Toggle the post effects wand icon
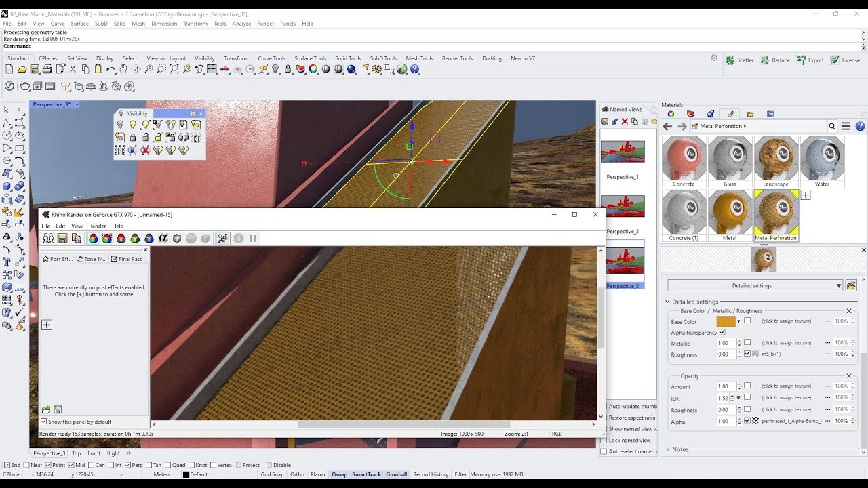This screenshot has height=488, width=868. (x=222, y=239)
